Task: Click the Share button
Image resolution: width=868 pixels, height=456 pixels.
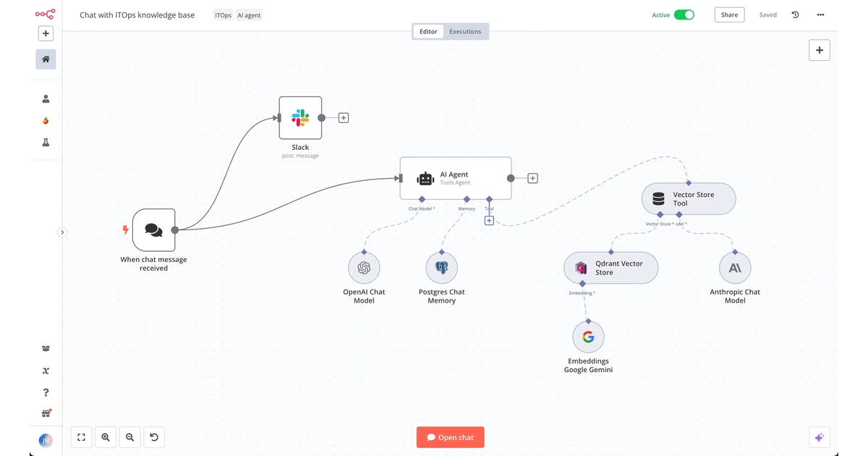Action: [729, 14]
